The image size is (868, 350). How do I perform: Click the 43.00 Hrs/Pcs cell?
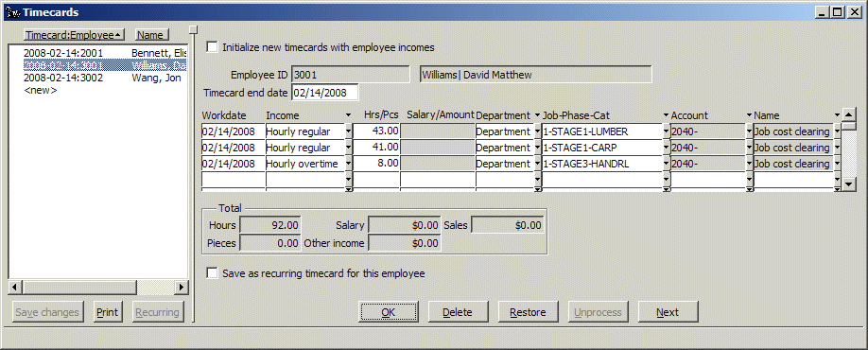pos(376,131)
